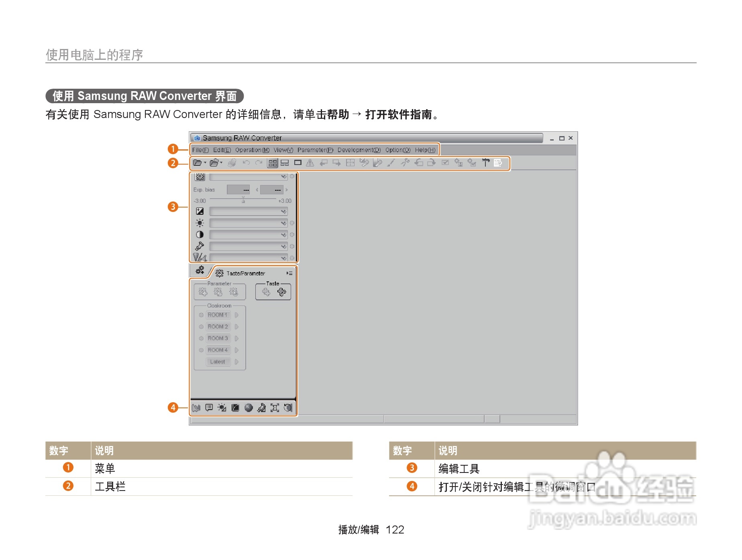Select the ROOM 1 radio button
The height and width of the screenshot is (560, 742).
[201, 315]
